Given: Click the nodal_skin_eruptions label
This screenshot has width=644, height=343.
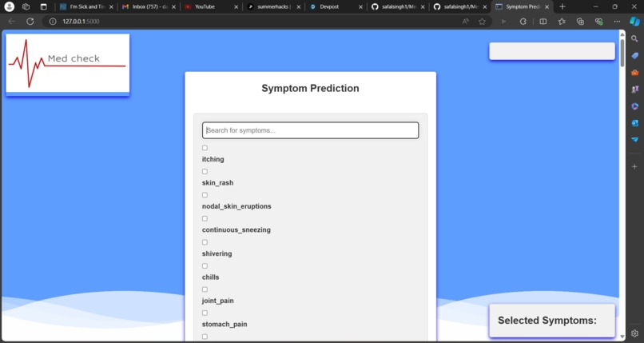Looking at the screenshot, I should click(237, 206).
